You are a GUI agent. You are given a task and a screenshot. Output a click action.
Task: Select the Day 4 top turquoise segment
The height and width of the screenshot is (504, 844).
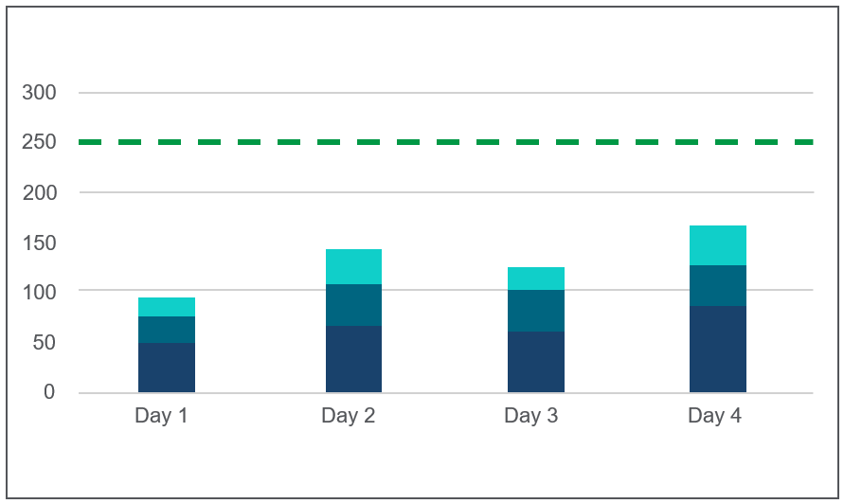click(x=718, y=245)
